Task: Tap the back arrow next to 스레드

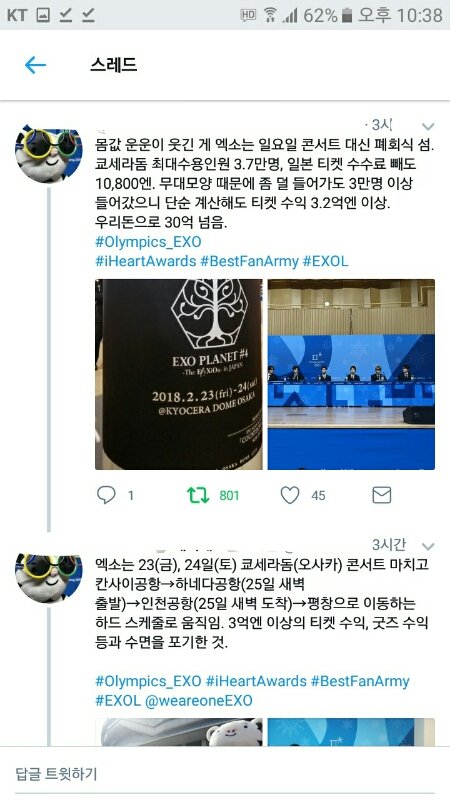Action: point(35,65)
